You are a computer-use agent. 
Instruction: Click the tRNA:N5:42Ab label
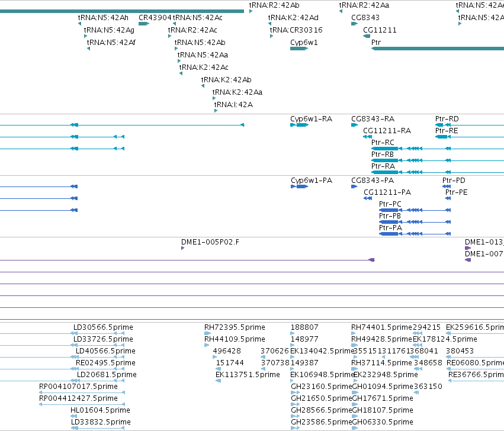pyautogui.click(x=200, y=43)
